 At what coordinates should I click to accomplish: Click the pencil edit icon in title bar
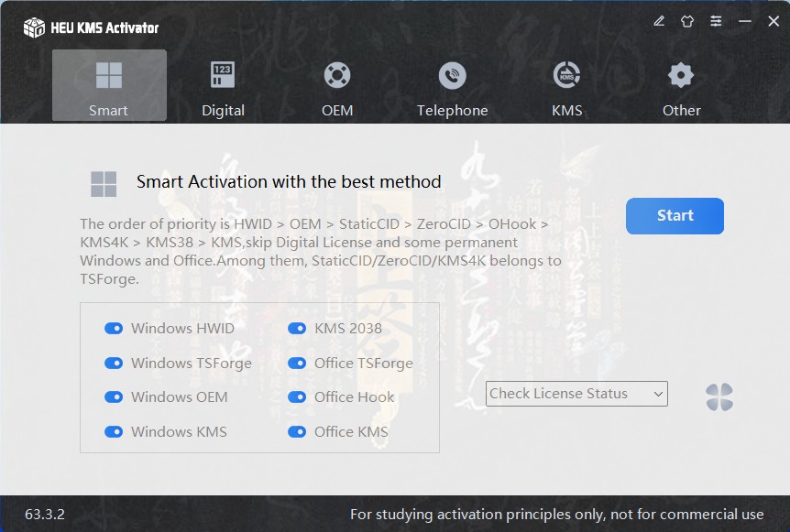(x=659, y=21)
